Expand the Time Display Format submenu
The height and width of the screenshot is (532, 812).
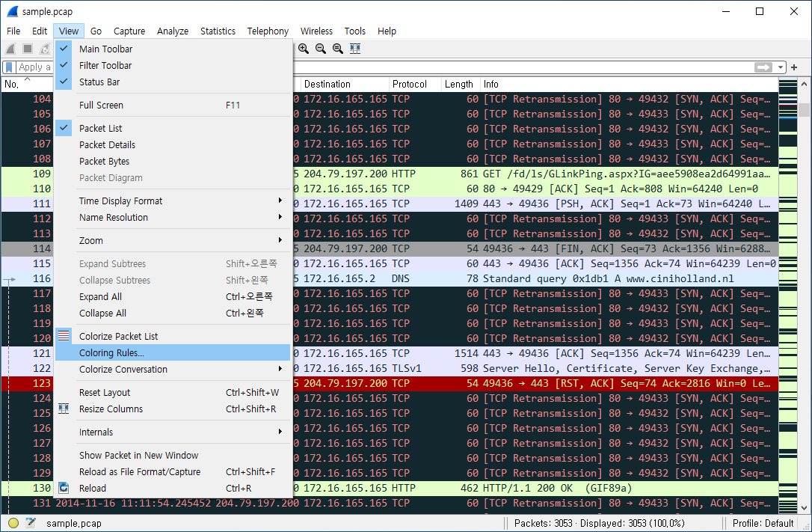pos(171,201)
